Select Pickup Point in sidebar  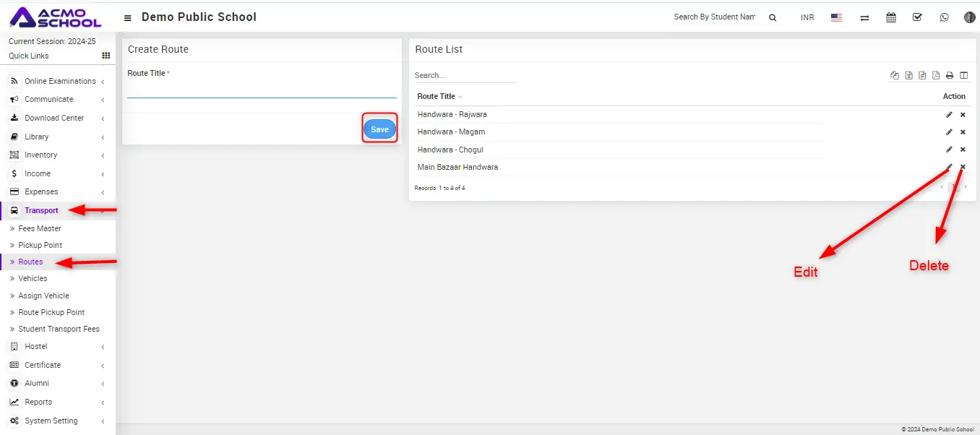click(x=40, y=245)
